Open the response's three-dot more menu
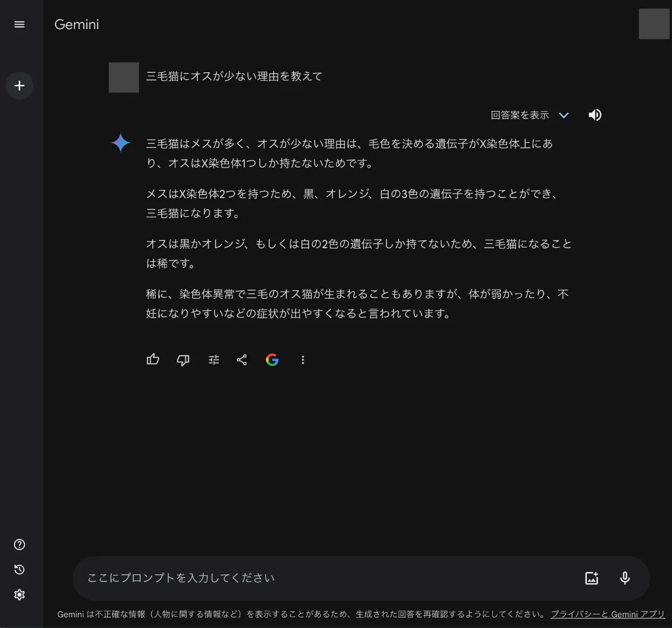 tap(302, 360)
